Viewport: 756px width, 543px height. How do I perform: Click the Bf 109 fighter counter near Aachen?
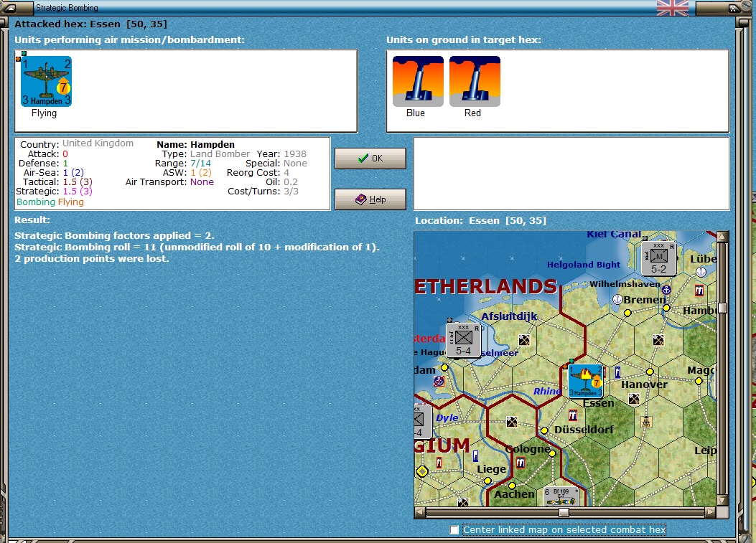click(x=561, y=496)
